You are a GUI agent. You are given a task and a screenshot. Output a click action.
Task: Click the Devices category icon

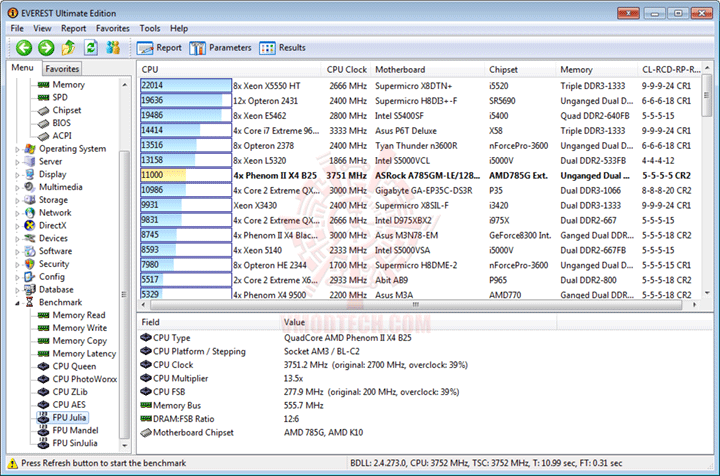[30, 238]
